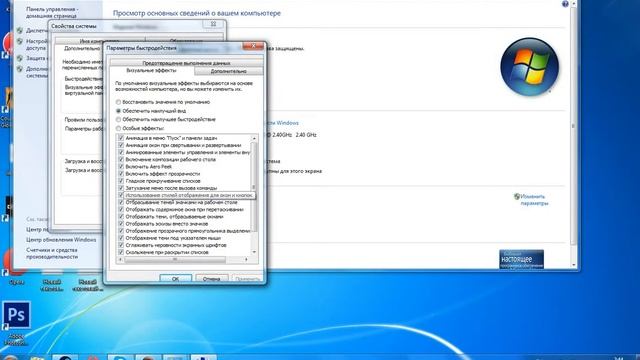The image size is (640, 360).
Task: Disable Сглаживать неровности экранных шрифтов
Action: coord(121,245)
